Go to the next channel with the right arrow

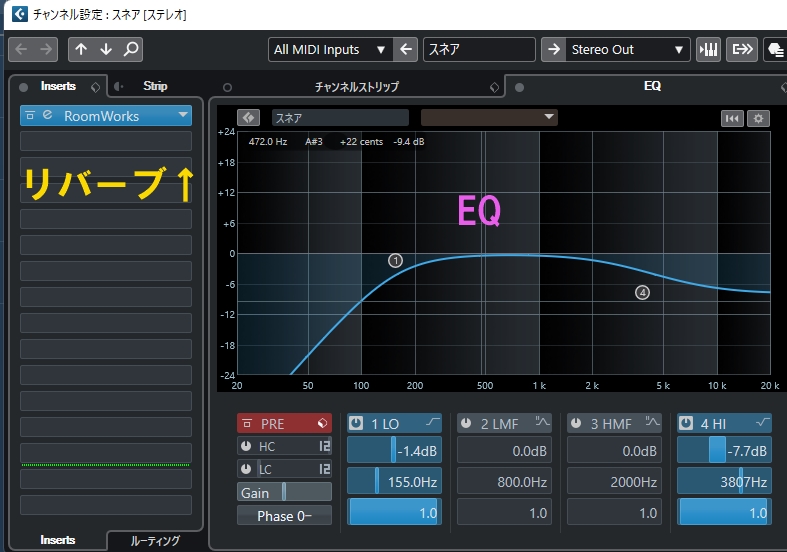click(46, 49)
